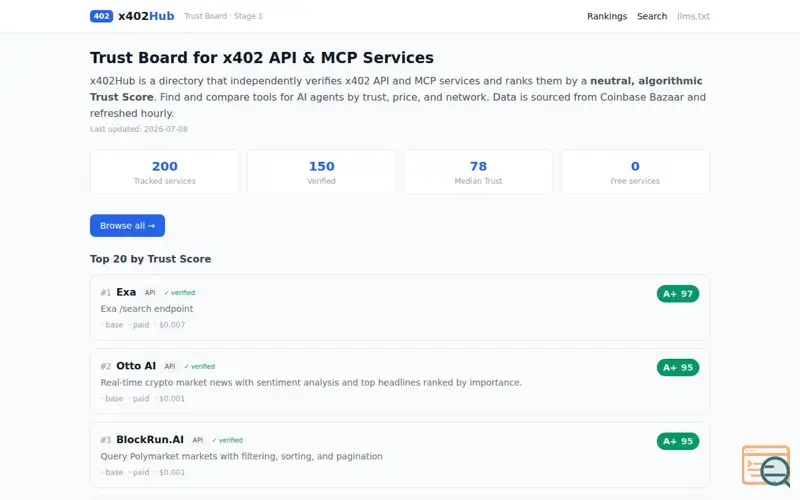Click the Last updated date text
800x500 pixels.
[139, 129]
